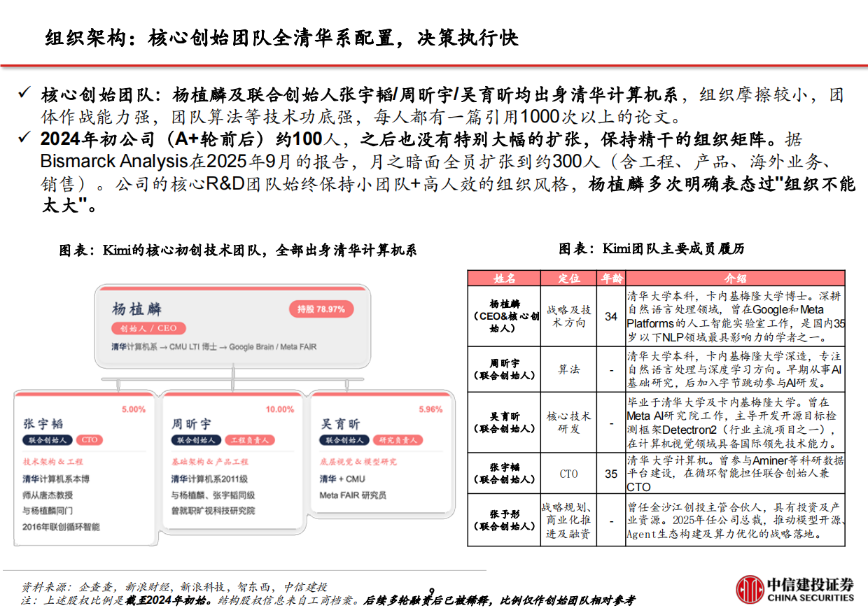Click the table cell 核心技术研发
The height and width of the screenshot is (615, 868).
pos(569,422)
